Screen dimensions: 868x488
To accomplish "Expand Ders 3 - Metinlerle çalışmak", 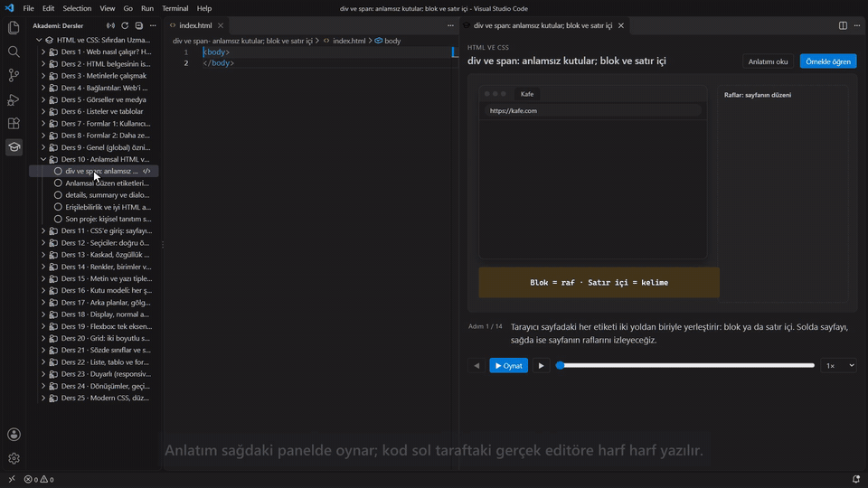I will coord(43,76).
